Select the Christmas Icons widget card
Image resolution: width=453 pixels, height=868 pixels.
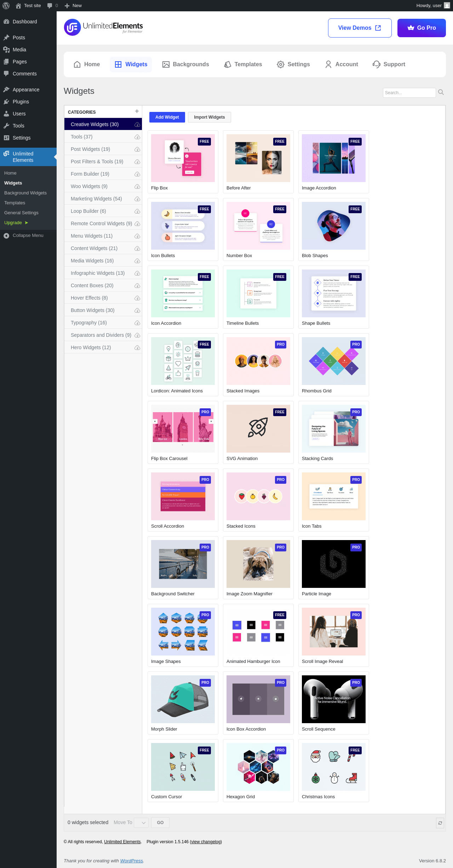(x=334, y=771)
